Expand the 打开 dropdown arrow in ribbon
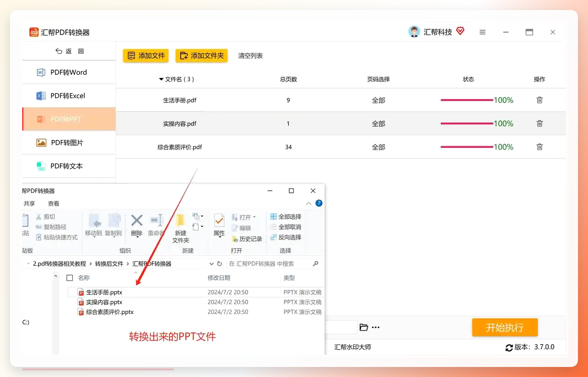 254,217
